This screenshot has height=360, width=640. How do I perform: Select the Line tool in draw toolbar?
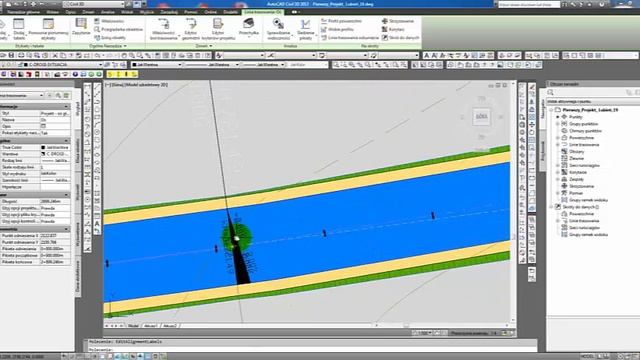97,87
